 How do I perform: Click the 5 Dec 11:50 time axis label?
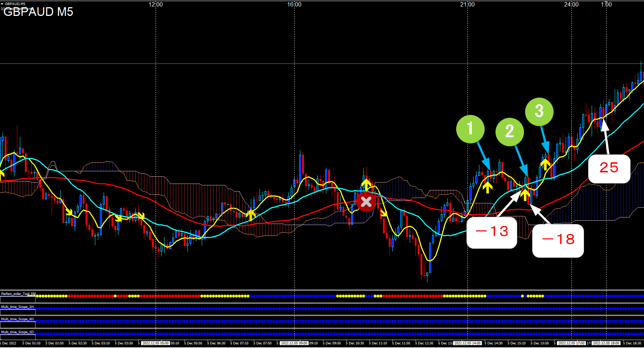coord(401,343)
